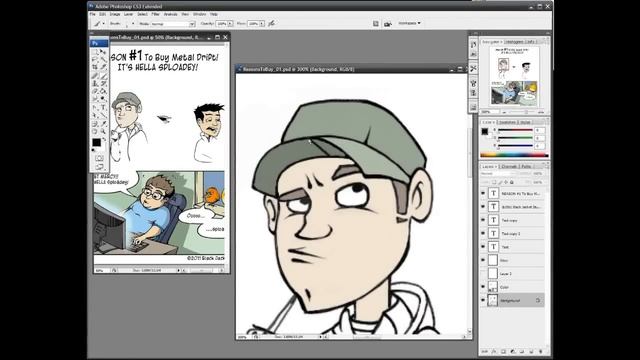The height and width of the screenshot is (360, 640).
Task: Select the Type tool in the toolbox
Action: click(103, 107)
